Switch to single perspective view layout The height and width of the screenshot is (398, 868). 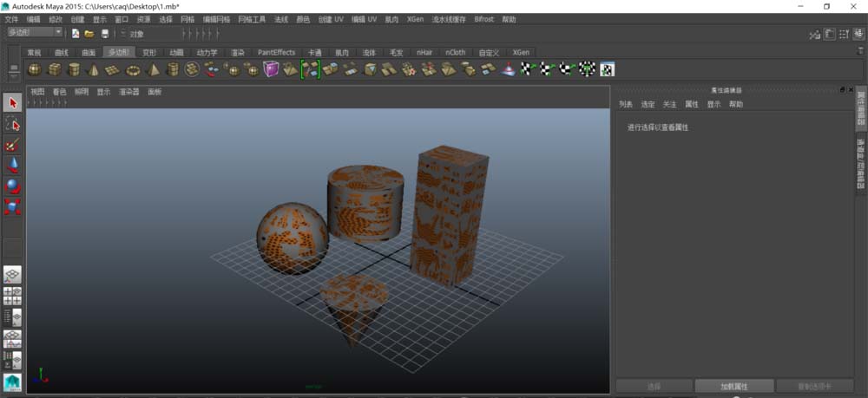[x=13, y=275]
